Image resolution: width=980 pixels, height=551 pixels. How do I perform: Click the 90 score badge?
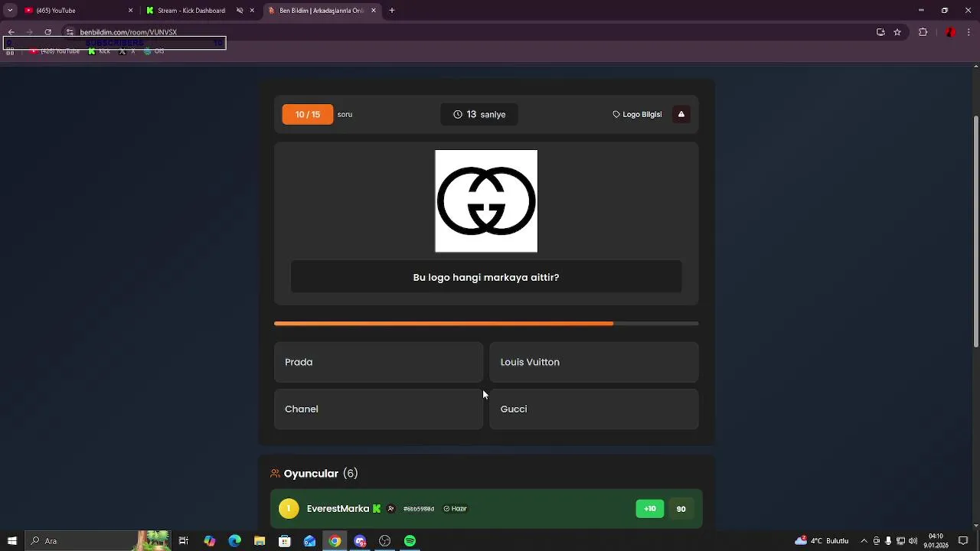[681, 509]
